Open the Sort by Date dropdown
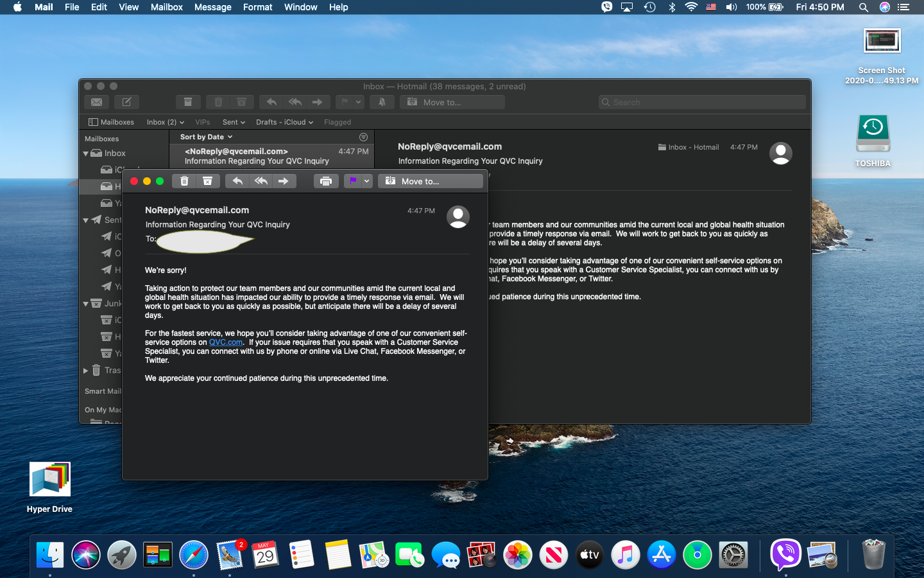 point(206,137)
